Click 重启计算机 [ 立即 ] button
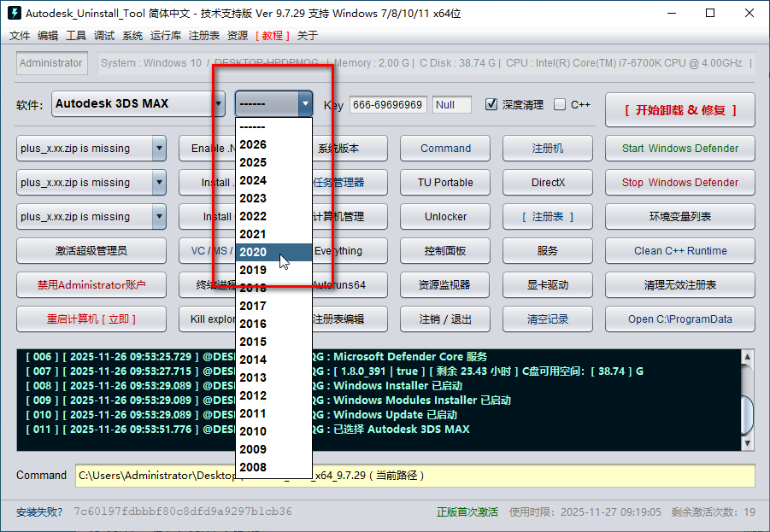Screen dimensions: 770x532 91,319
